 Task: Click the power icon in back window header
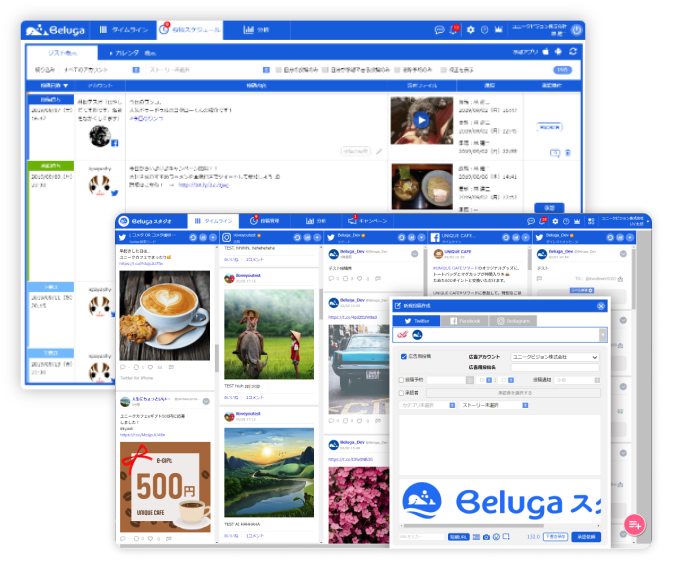[576, 30]
